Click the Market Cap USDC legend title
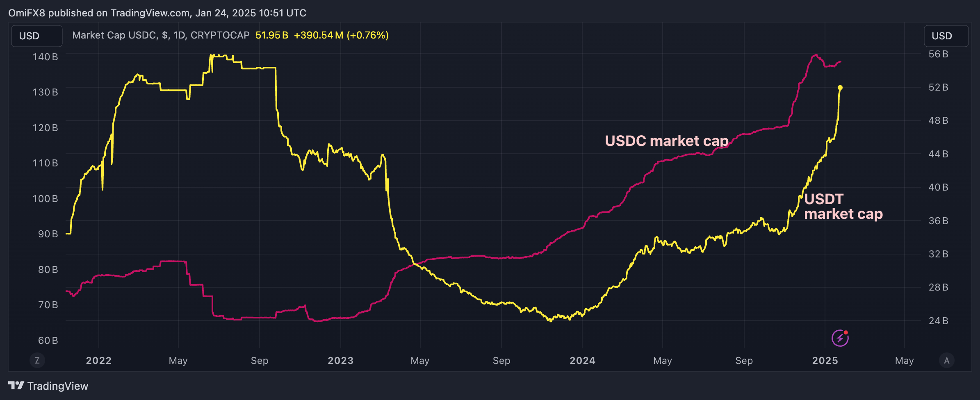Viewport: 980px width, 400px height. pyautogui.click(x=161, y=35)
